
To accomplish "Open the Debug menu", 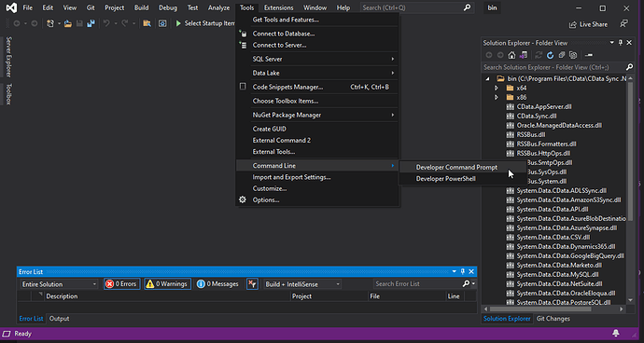I will [168, 7].
